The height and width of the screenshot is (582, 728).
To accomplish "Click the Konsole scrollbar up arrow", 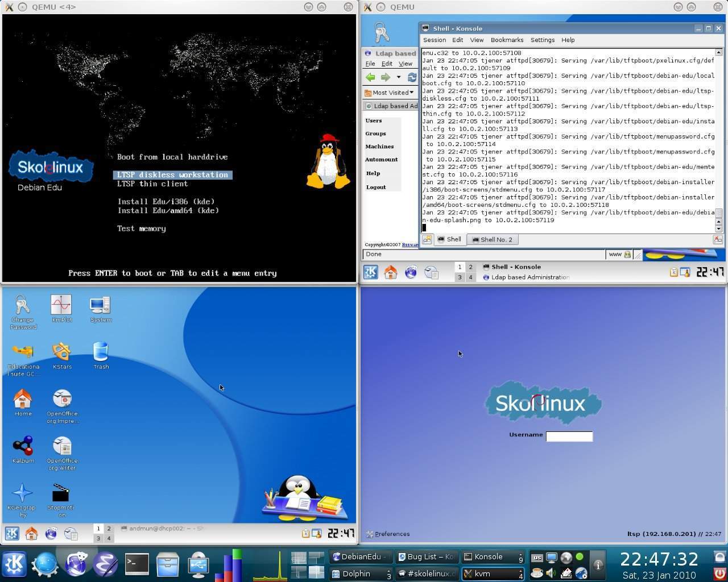I will [718, 52].
